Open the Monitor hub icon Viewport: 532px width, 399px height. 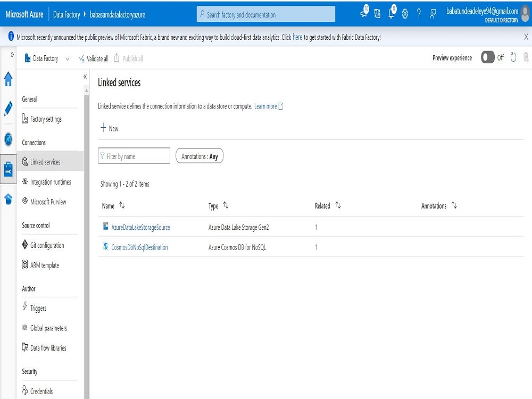(x=8, y=139)
